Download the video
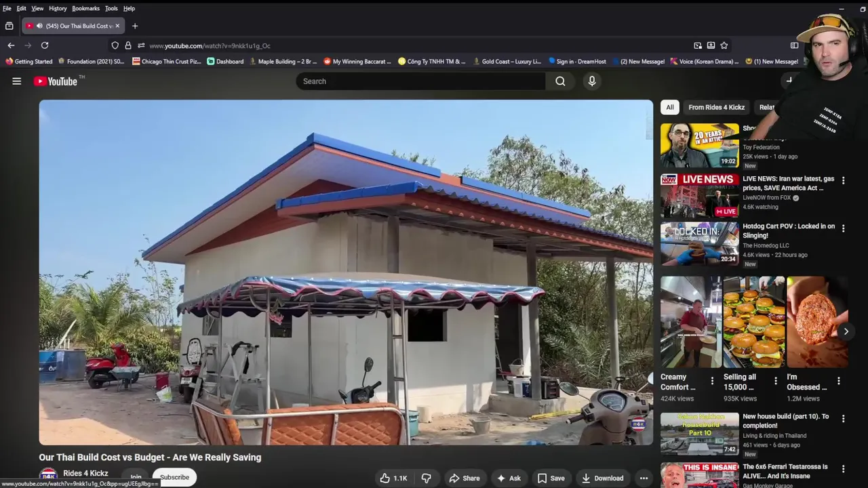Image resolution: width=868 pixels, height=488 pixels. [602, 478]
